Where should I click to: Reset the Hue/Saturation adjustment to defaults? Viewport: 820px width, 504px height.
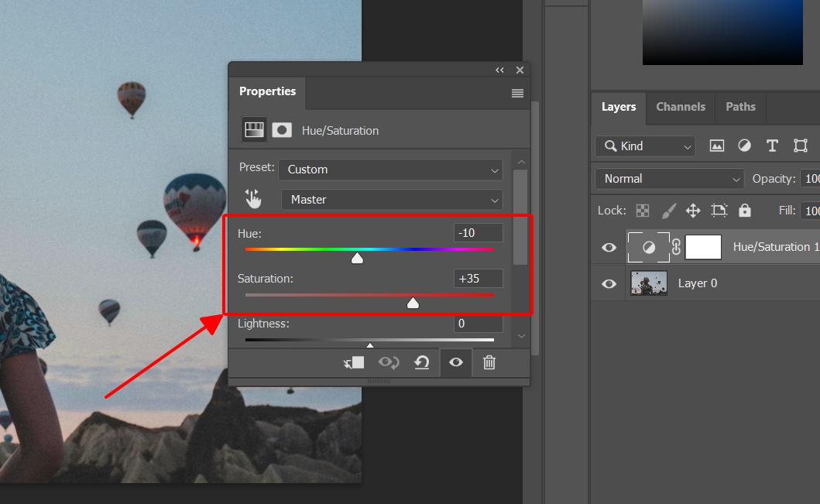point(422,362)
